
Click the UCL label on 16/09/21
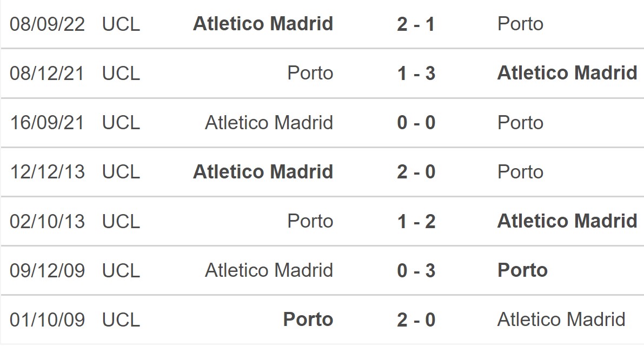point(121,123)
